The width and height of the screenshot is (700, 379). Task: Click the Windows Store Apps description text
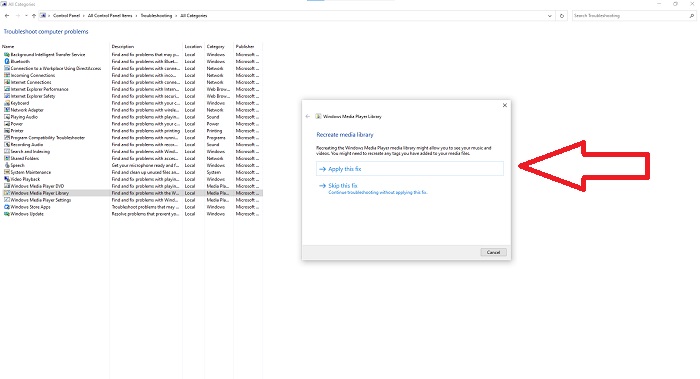[145, 207]
